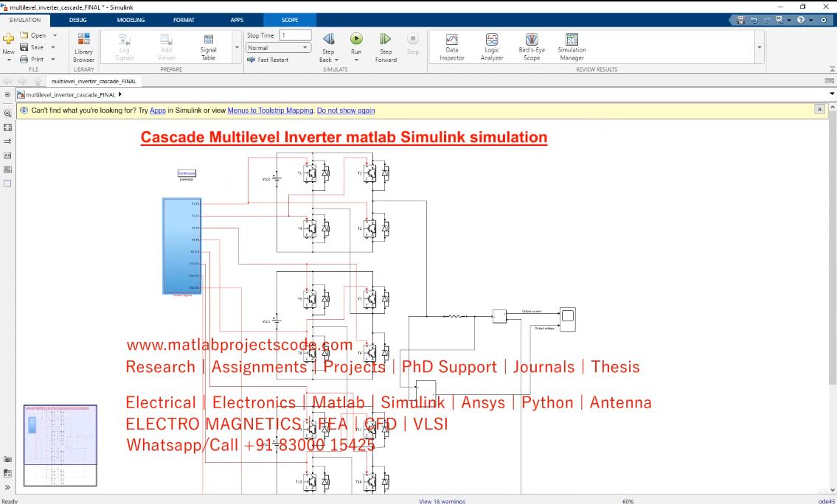This screenshot has height=504, width=837.
Task: Toggle Sample Time display arrows icon
Action: coord(7,141)
